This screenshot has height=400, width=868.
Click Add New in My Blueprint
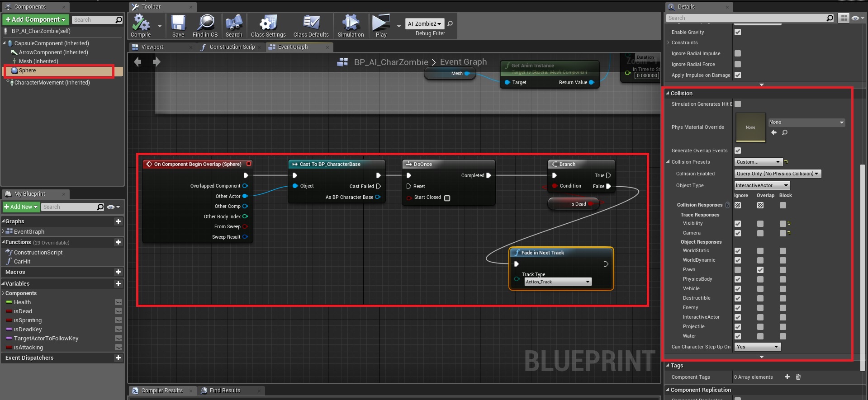(x=21, y=207)
